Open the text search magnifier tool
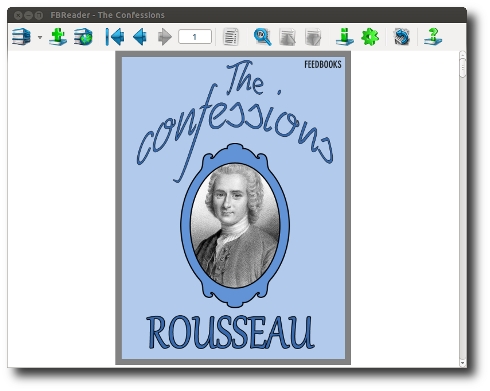The width and height of the screenshot is (490, 391). [x=262, y=37]
